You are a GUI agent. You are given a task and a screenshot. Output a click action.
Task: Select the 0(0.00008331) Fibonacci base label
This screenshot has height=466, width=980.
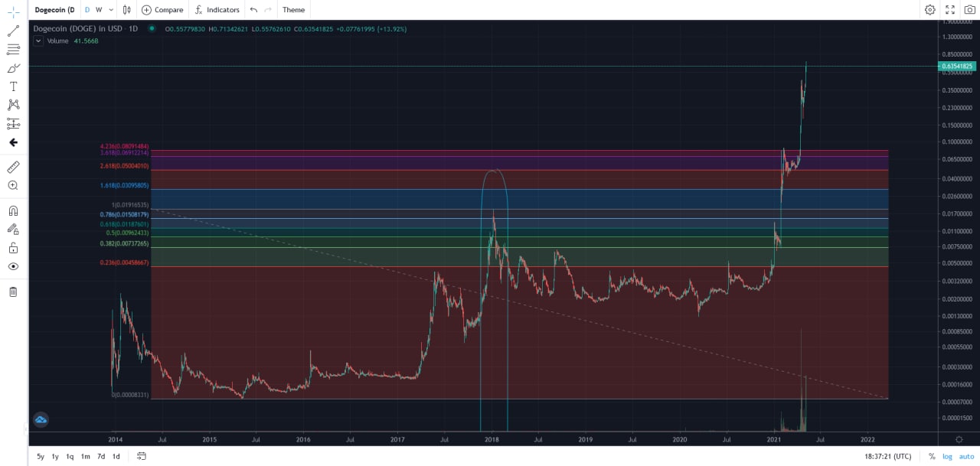coord(130,395)
